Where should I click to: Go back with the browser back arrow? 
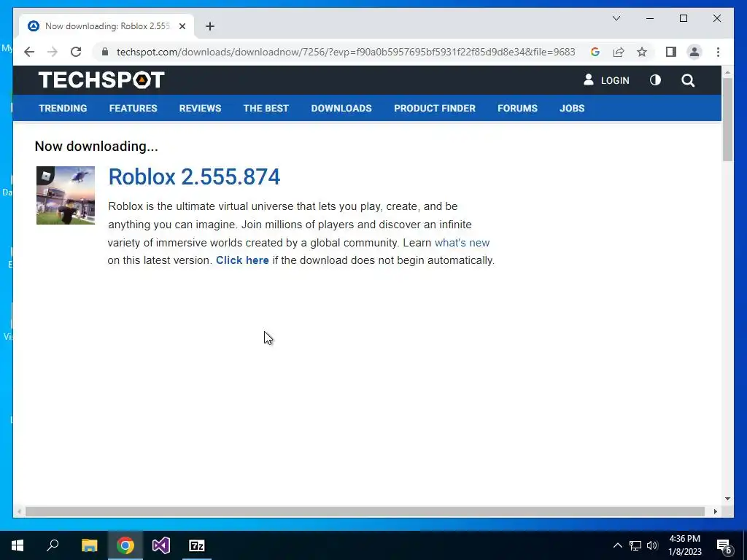click(29, 52)
